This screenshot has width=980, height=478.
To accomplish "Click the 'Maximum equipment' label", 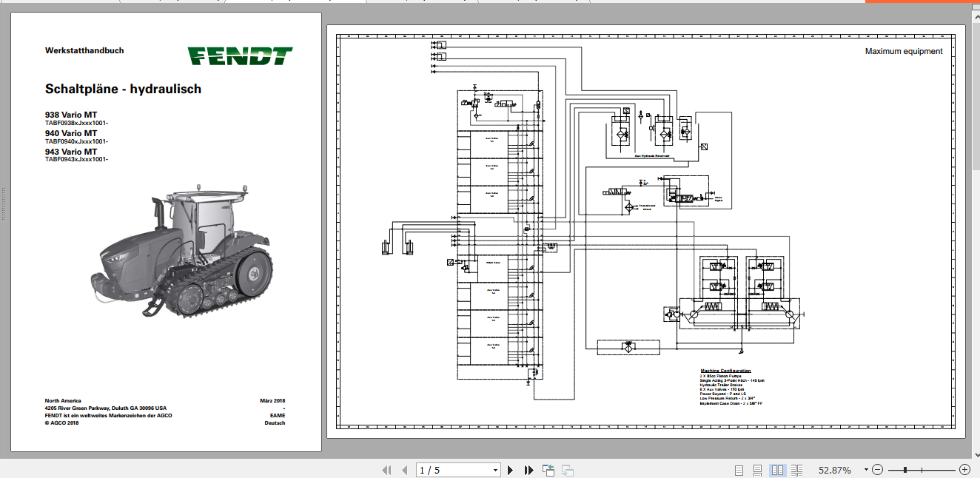I will coord(904,51).
